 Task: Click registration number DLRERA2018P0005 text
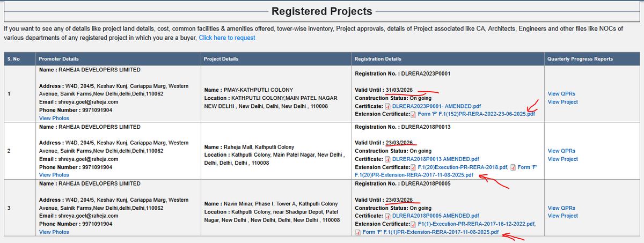pyautogui.click(x=426, y=183)
